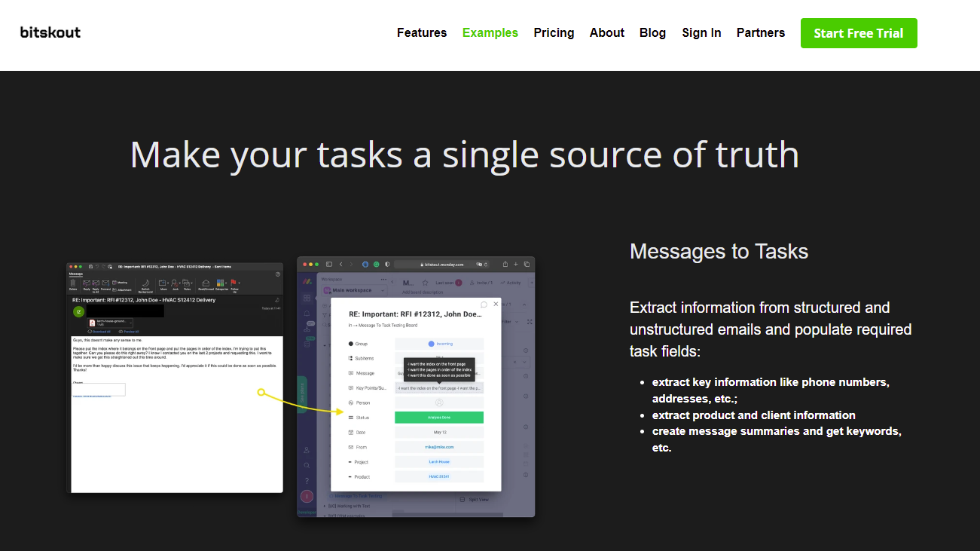This screenshot has height=551, width=980.
Task: Click the bitskout logo
Action: click(50, 32)
